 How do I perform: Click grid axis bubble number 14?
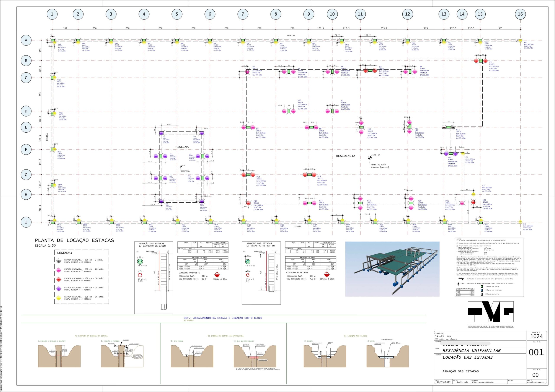point(462,14)
